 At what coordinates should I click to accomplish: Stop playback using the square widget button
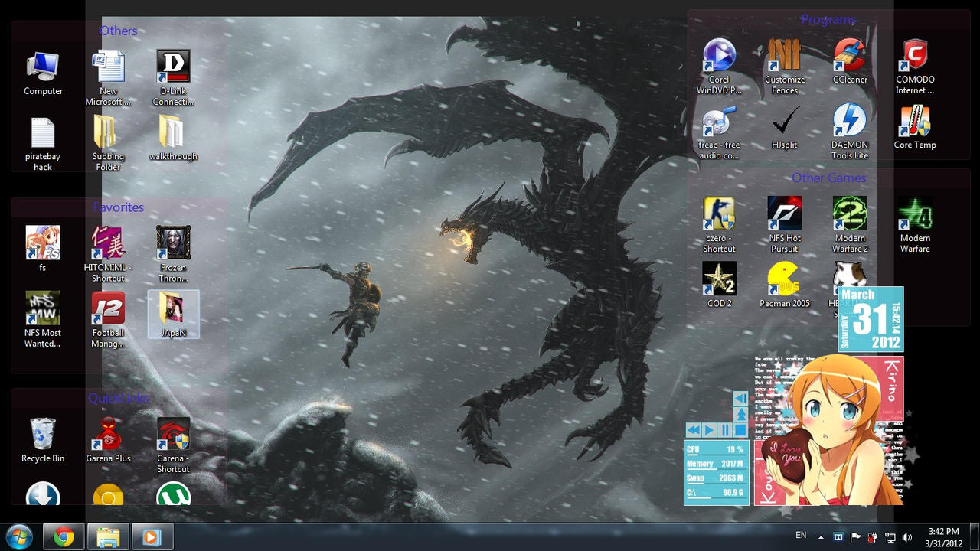click(x=740, y=430)
